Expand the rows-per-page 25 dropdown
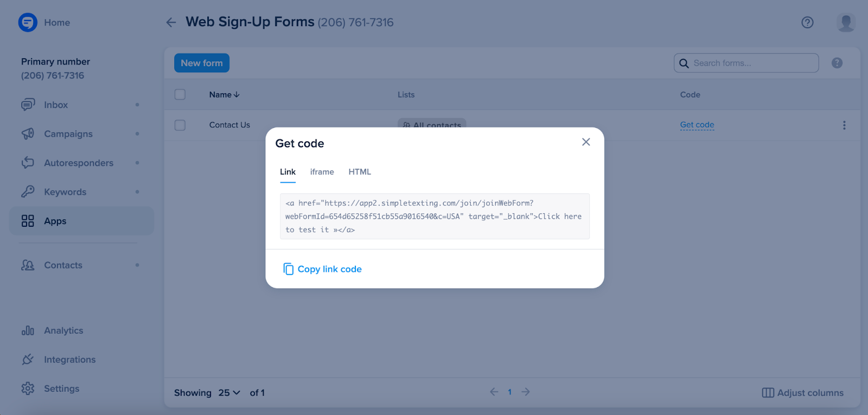 [x=229, y=393]
